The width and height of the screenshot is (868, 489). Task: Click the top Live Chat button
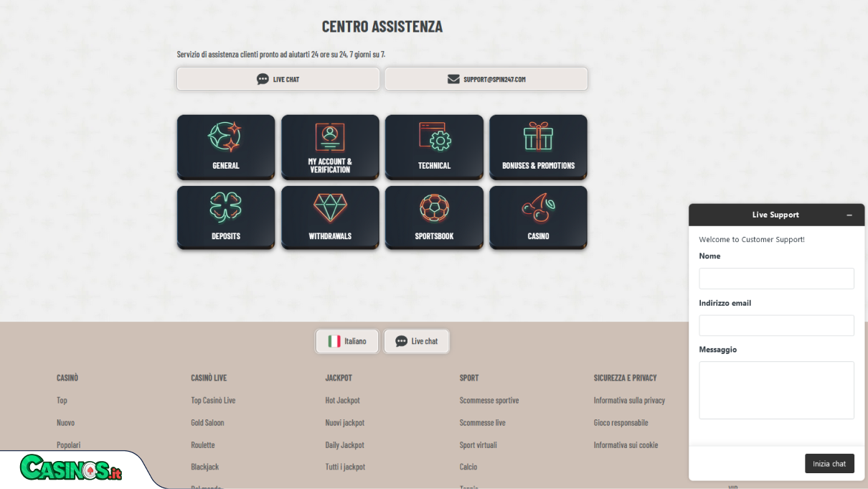pos(278,79)
